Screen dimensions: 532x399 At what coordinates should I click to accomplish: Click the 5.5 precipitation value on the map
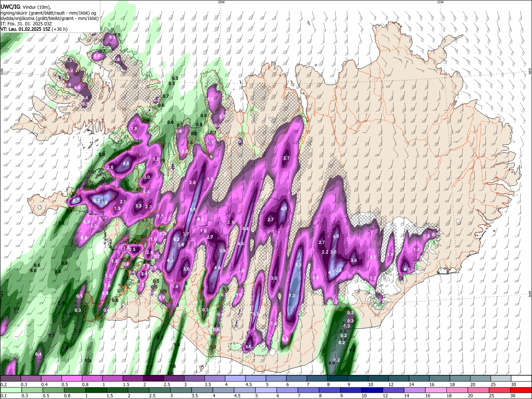[x=193, y=209]
